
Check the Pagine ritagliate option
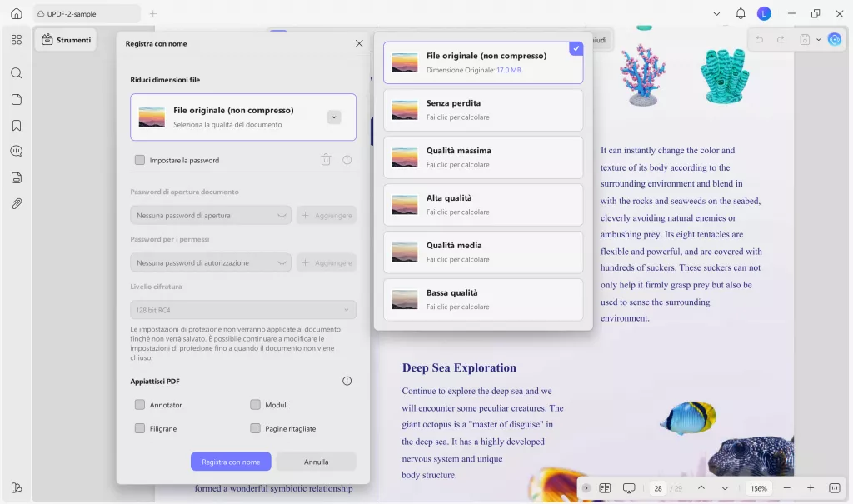(x=255, y=428)
